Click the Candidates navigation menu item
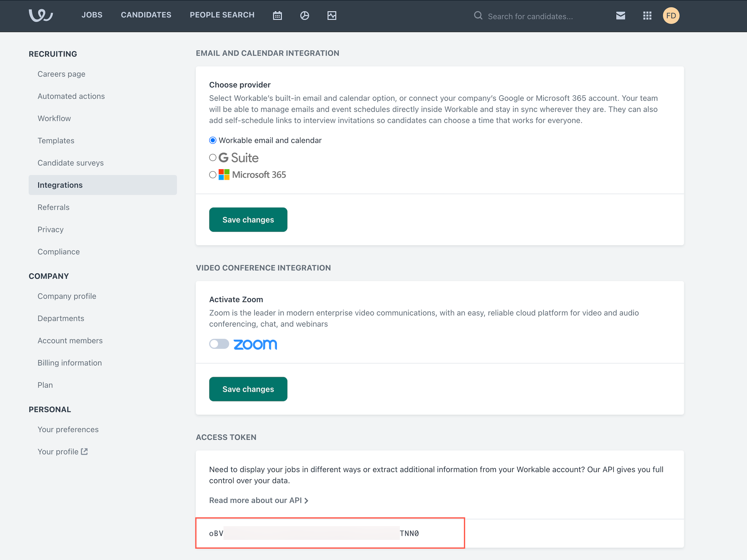The image size is (747, 560). point(146,16)
